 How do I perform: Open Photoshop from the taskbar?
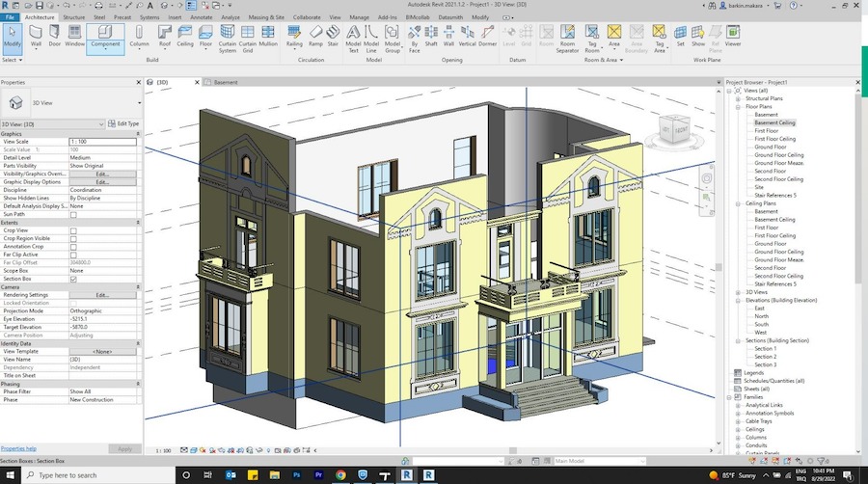coord(297,474)
